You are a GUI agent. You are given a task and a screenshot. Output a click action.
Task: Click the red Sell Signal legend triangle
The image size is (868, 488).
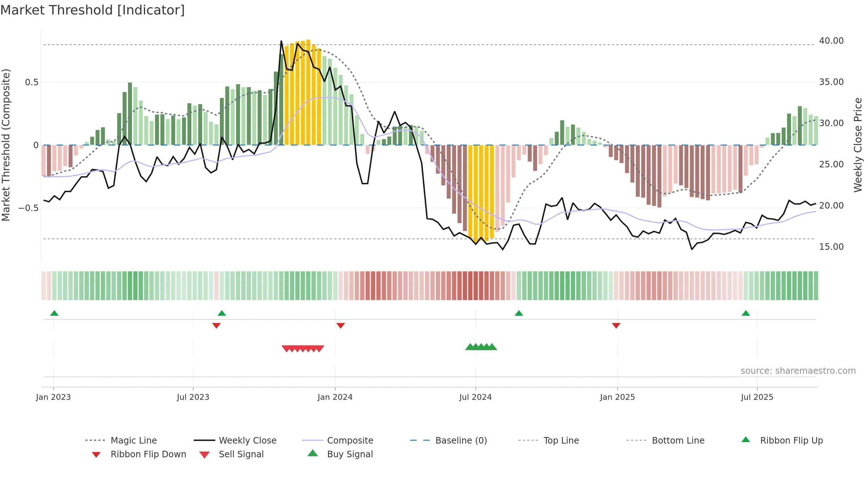[x=204, y=455]
